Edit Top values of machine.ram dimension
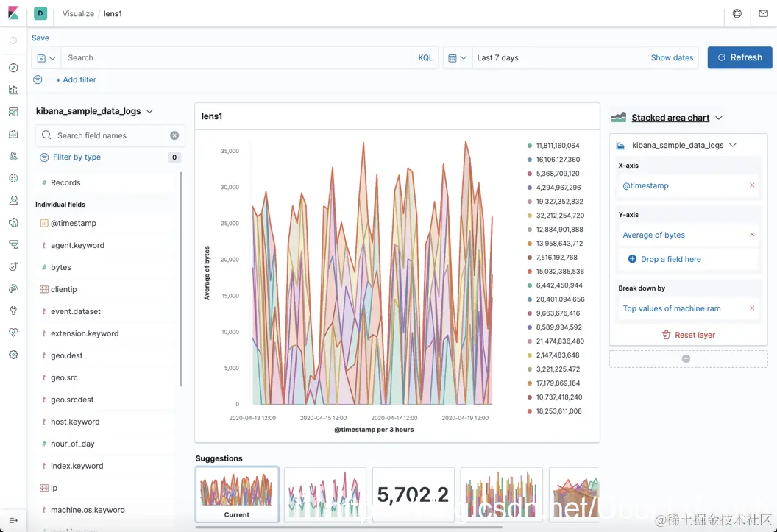 [672, 308]
